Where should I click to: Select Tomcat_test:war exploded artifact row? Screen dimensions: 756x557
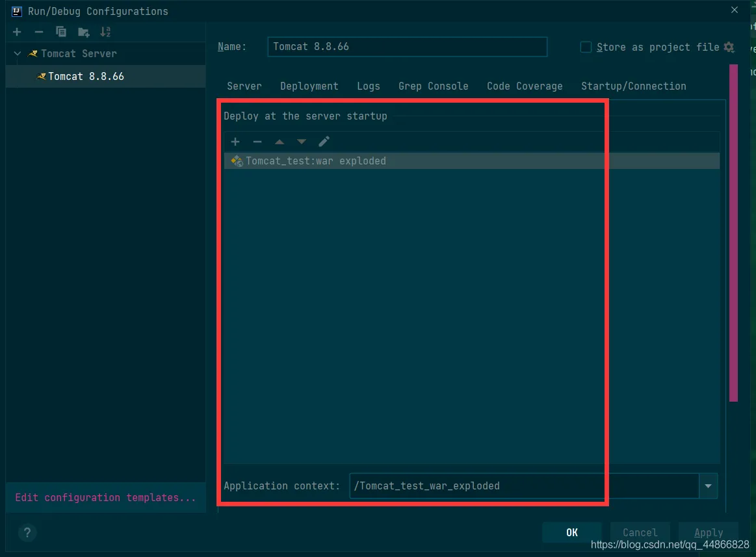(471, 161)
